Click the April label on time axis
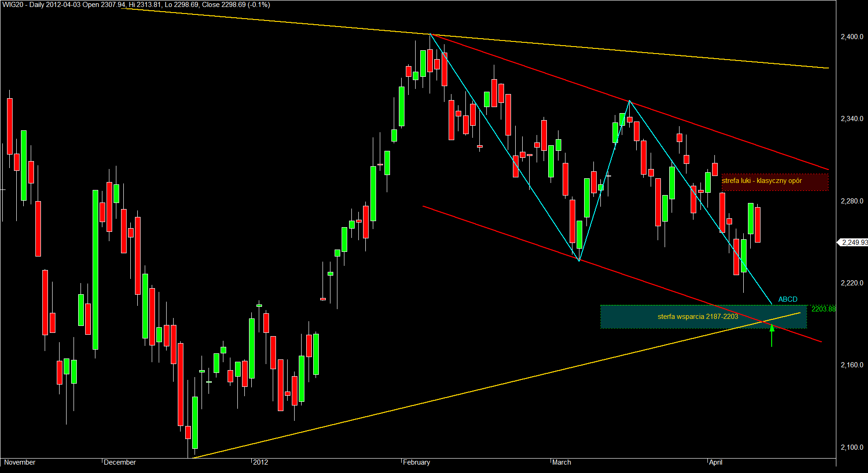868x473 pixels. tap(715, 462)
